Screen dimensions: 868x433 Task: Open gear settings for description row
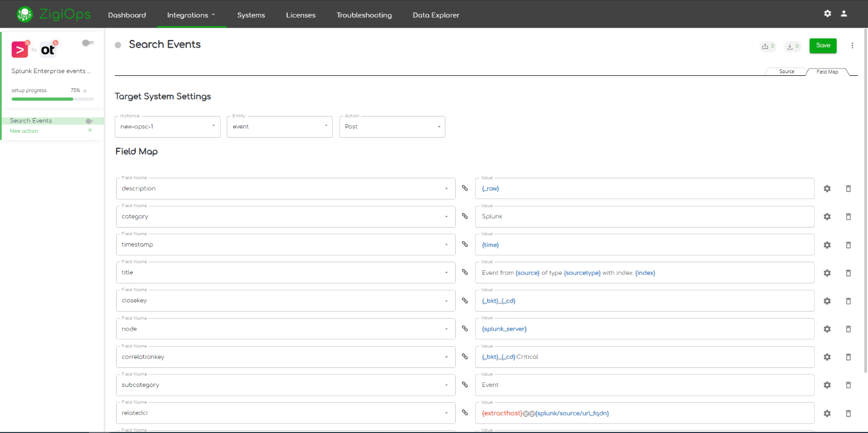coord(827,189)
